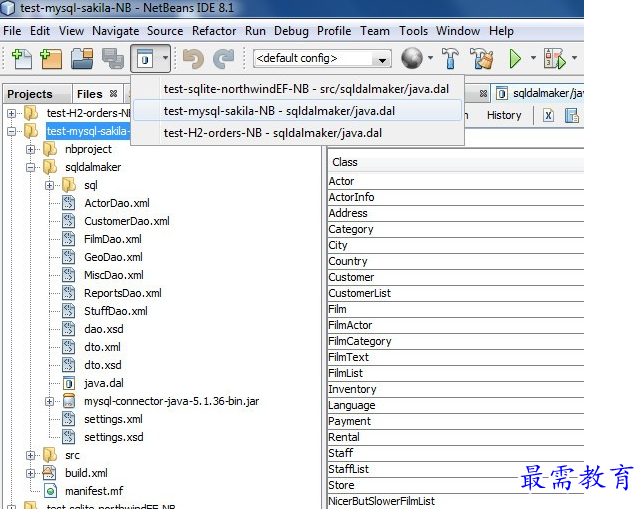Click the Debug Project icon
The width and height of the screenshot is (642, 509).
tap(554, 59)
